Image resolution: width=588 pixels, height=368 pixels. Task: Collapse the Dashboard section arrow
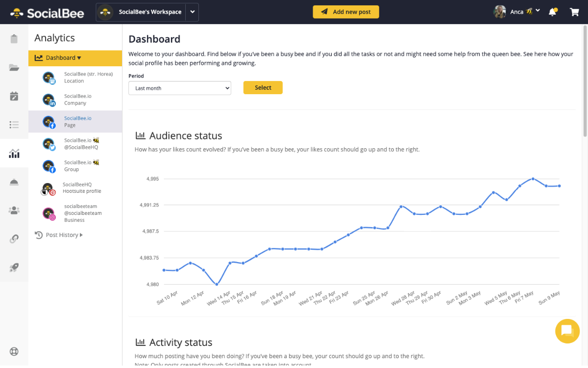(79, 58)
